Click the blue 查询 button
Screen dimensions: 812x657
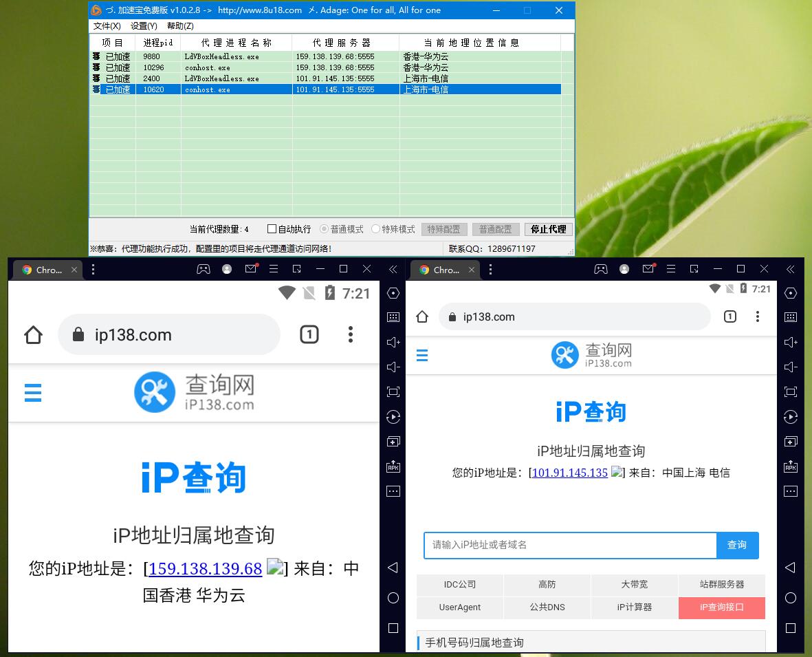[737, 545]
